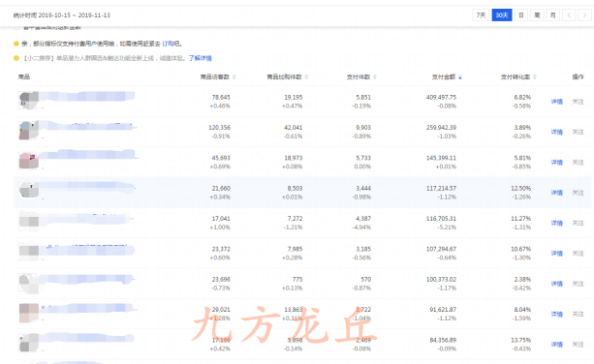
Task: Select the 12.50% conversion rate value
Action: 521,188
